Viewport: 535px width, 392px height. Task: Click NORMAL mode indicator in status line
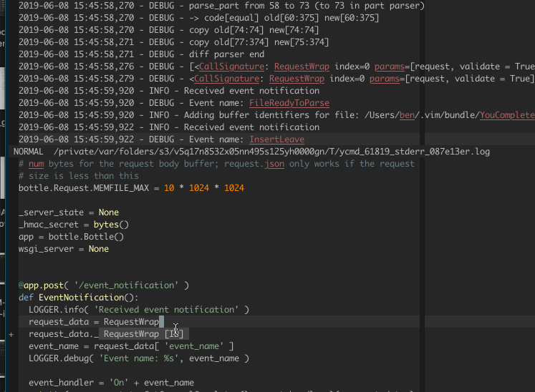[x=29, y=152]
